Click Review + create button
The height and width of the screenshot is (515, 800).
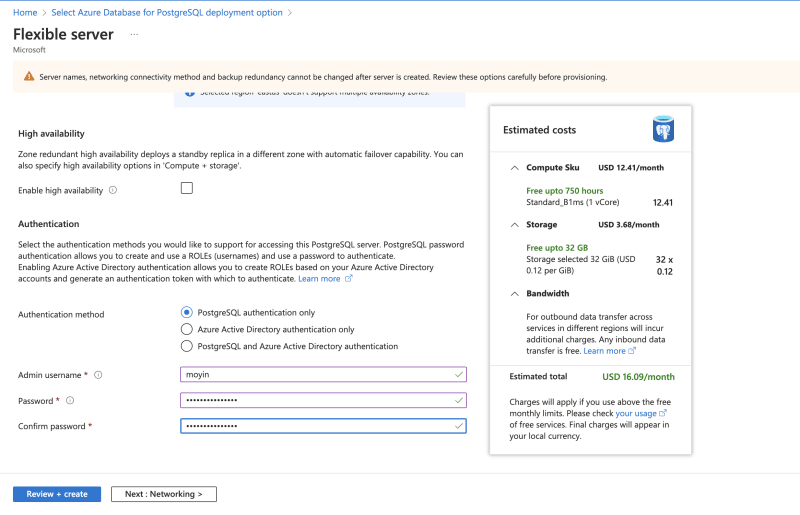tap(57, 494)
